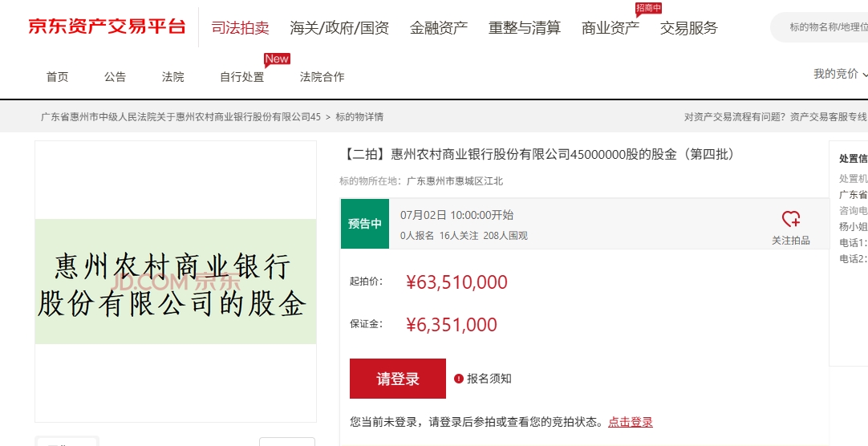Click the 关注拍品 label
Screen dimensions: 868x446
[791, 240]
